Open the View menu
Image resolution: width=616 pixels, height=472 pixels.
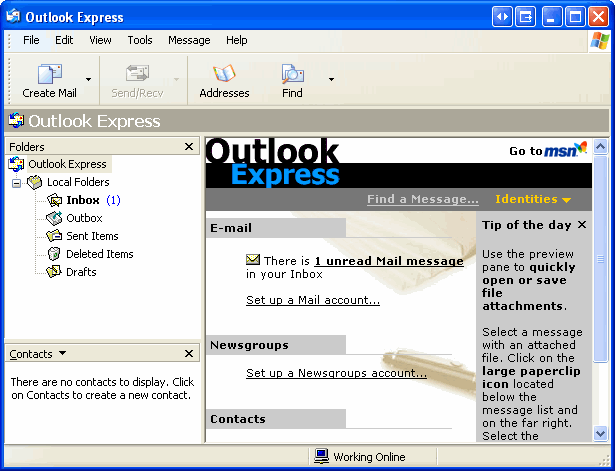[x=100, y=40]
